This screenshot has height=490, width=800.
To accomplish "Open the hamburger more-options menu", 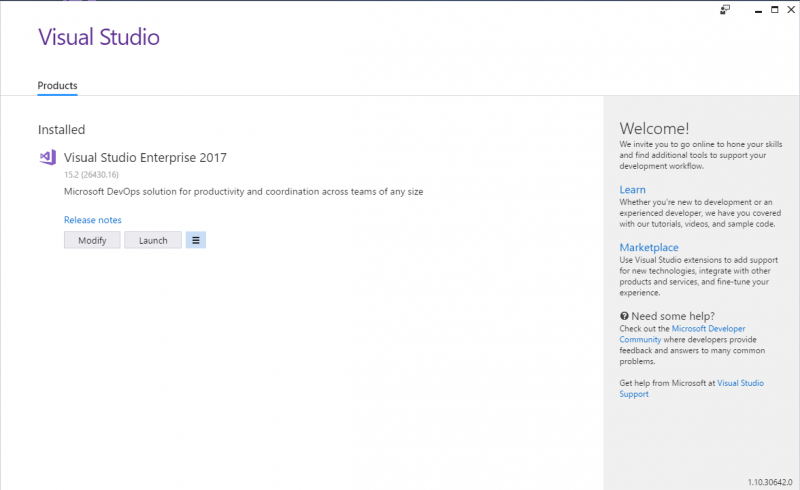I will (x=196, y=240).
